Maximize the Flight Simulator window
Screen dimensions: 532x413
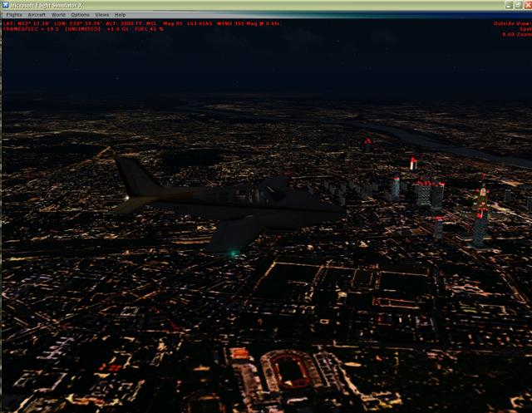pyautogui.click(x=519, y=5)
